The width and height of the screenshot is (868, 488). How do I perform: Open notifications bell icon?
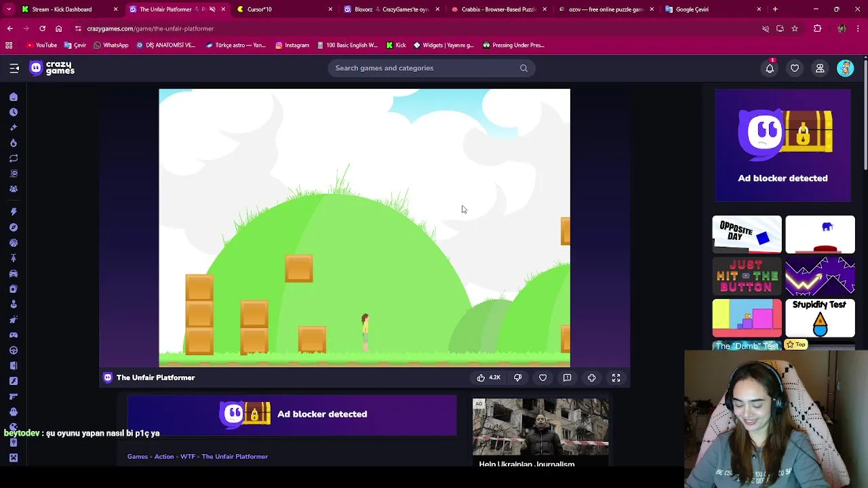(x=770, y=68)
